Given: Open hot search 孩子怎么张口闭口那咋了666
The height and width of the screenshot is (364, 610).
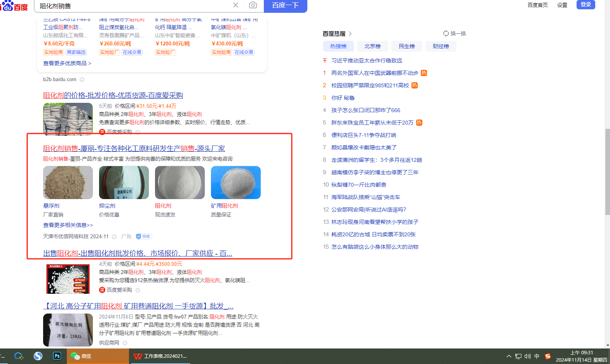Looking at the screenshot, I should (x=366, y=110).
